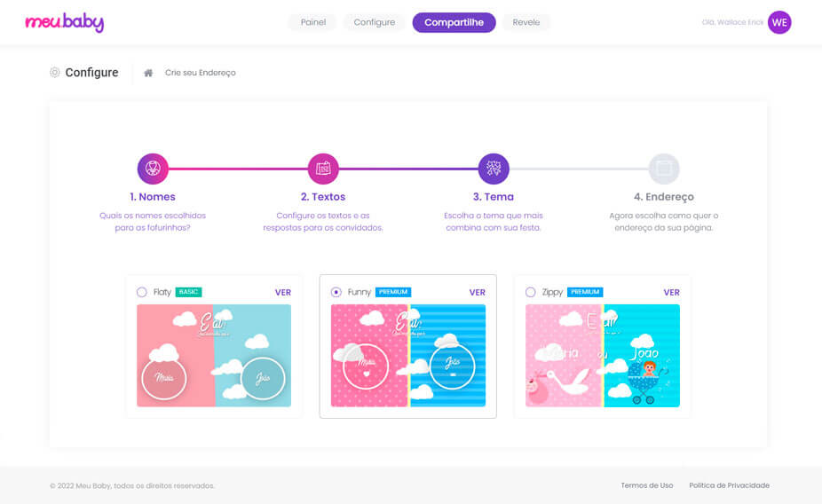Click VER for the Zippy theme
822x504 pixels.
coord(671,292)
